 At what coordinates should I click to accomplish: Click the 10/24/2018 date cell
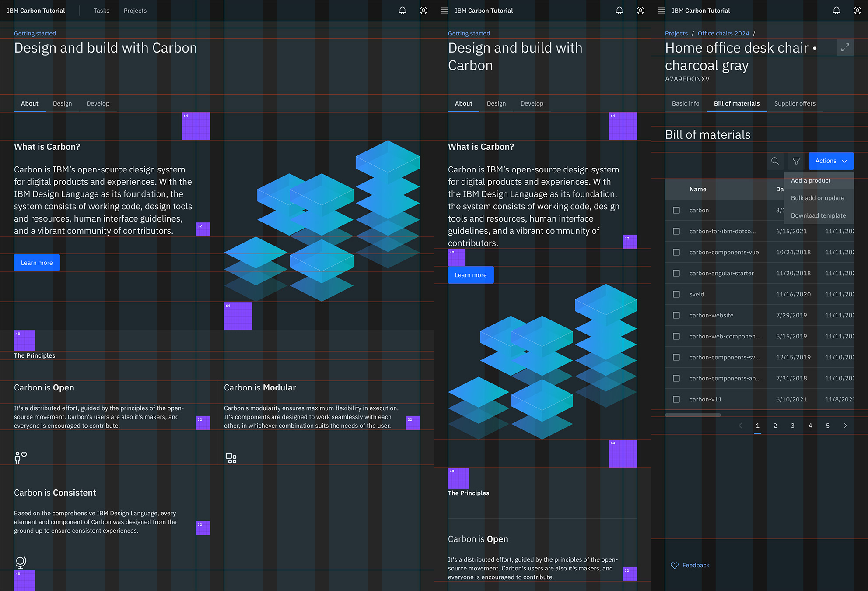(x=793, y=252)
